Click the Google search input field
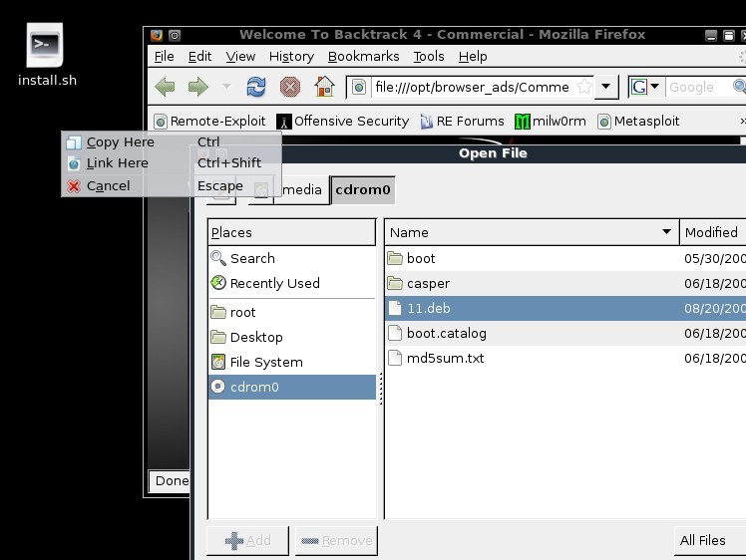Image resolution: width=746 pixels, height=560 pixels. tap(698, 87)
